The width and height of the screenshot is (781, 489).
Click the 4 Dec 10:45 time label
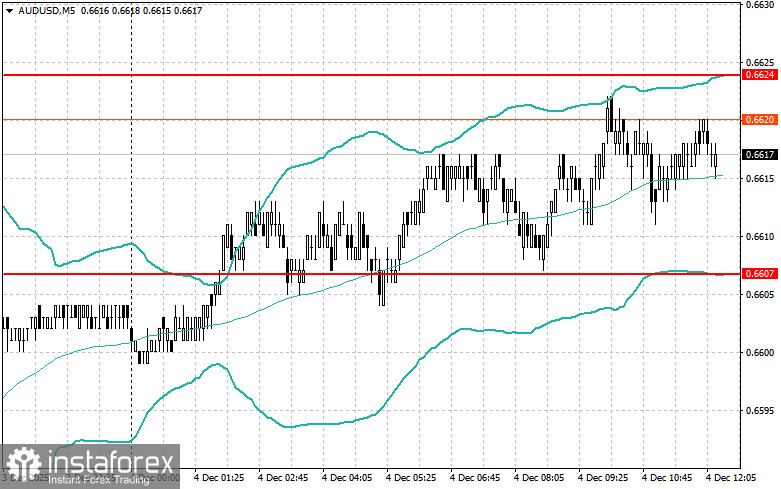[667, 478]
